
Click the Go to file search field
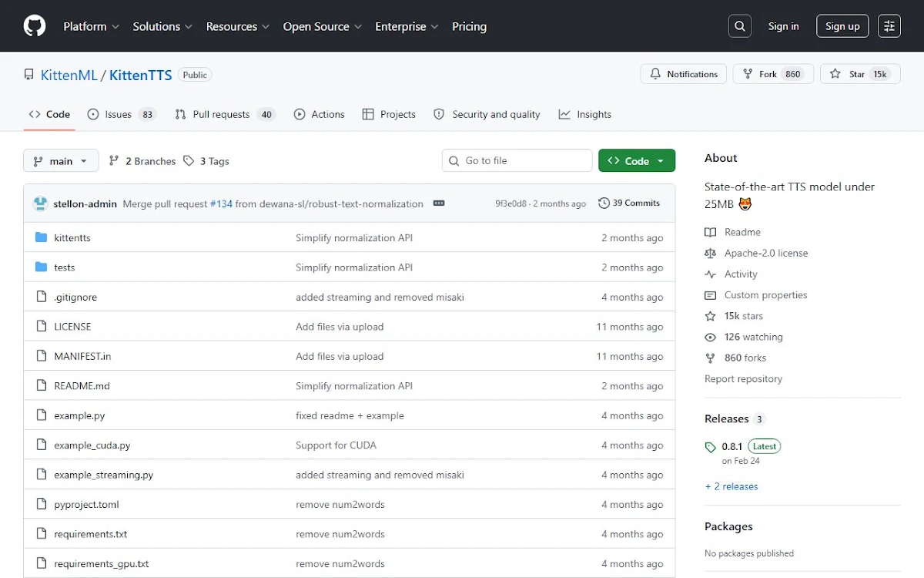pos(517,160)
